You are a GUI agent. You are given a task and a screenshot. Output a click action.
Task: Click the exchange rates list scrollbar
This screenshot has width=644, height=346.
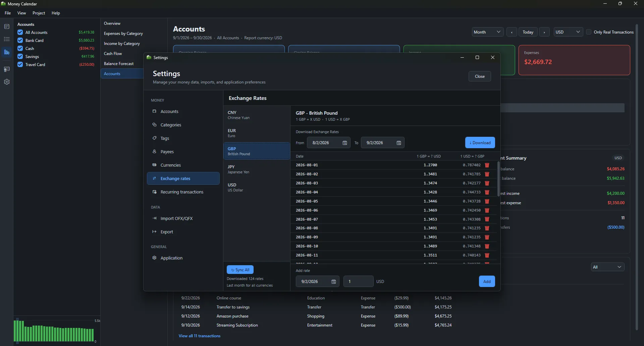coord(498,179)
